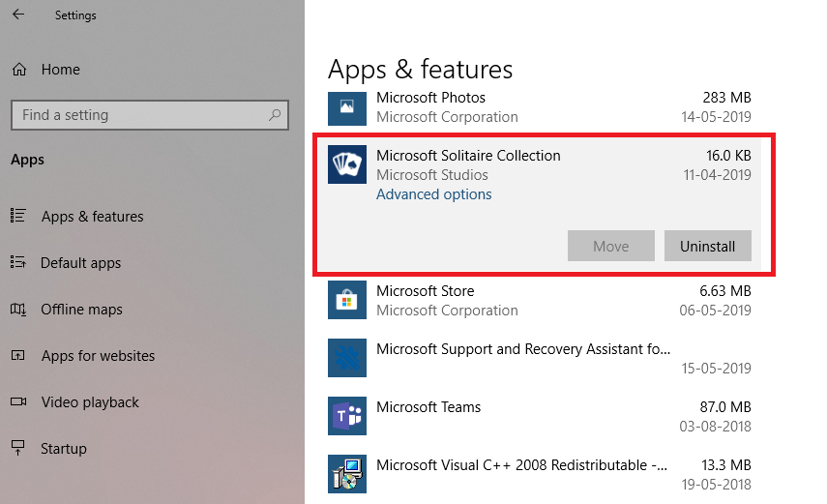The height and width of the screenshot is (504, 827).
Task: Uninstall Microsoft Solitaire Collection
Action: [x=707, y=246]
